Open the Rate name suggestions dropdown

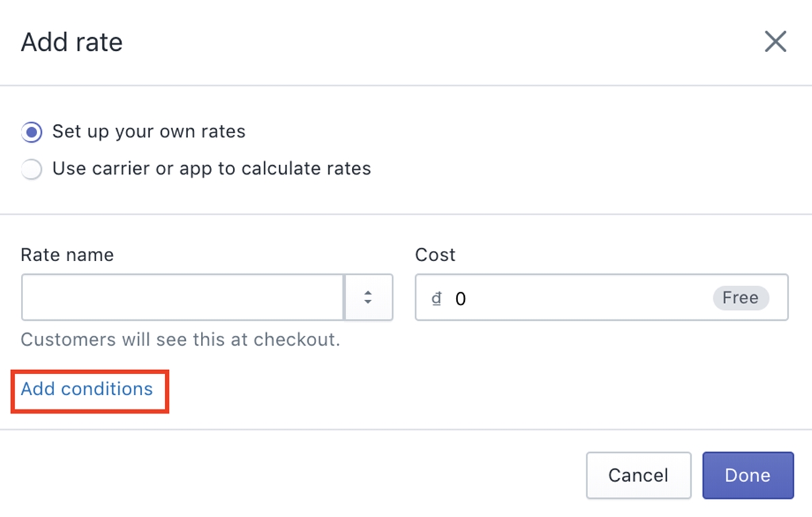(x=369, y=297)
